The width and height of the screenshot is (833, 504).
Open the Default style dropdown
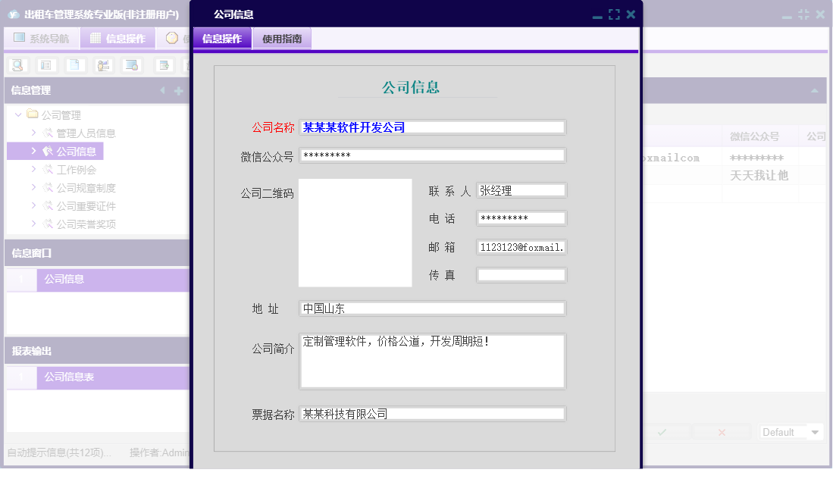pos(814,432)
